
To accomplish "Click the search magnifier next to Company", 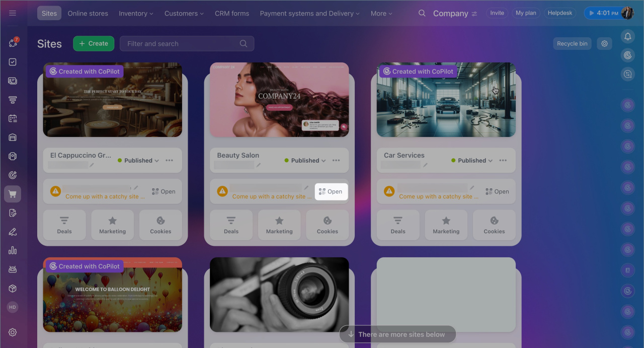I will click(x=422, y=13).
